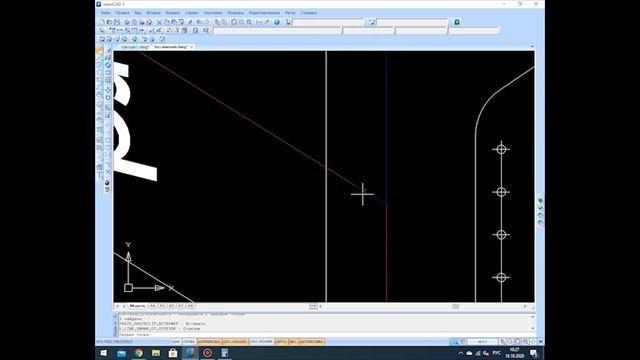
Task: Open Google Chrome from the taskbar
Action: (139, 353)
